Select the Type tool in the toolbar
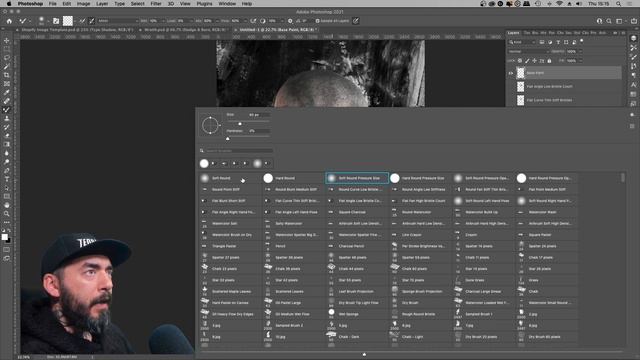This screenshot has height=360, width=640. point(7,179)
